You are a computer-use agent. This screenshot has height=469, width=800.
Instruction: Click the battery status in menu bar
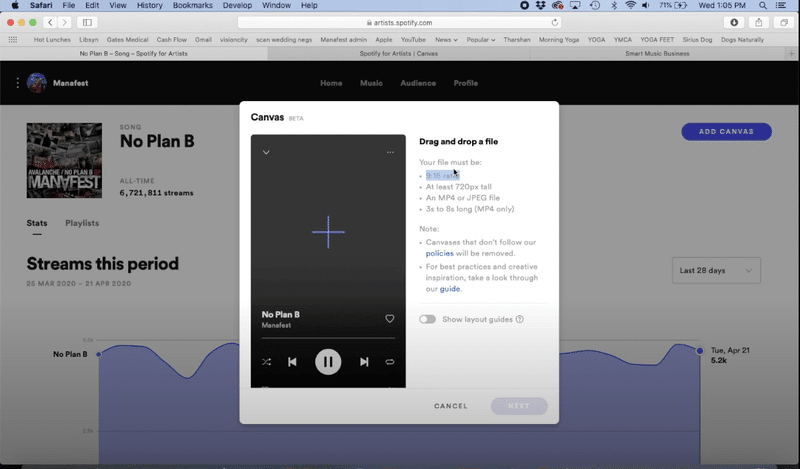coord(673,6)
